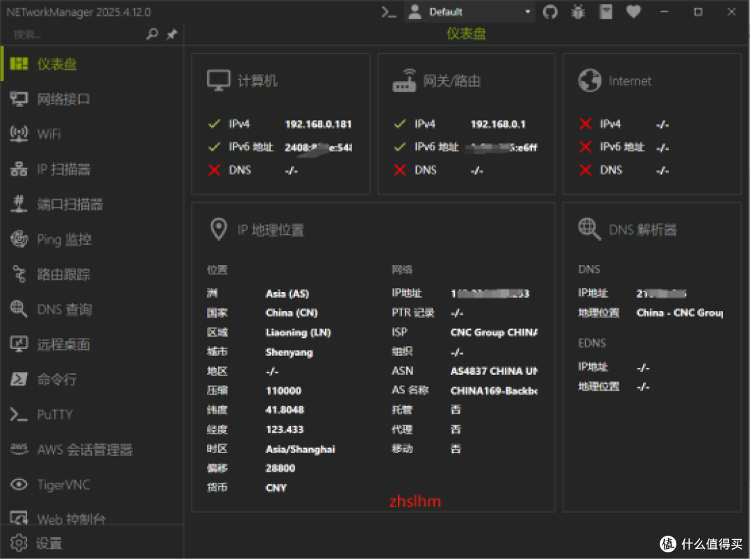Click the CNY currency value

(276, 488)
